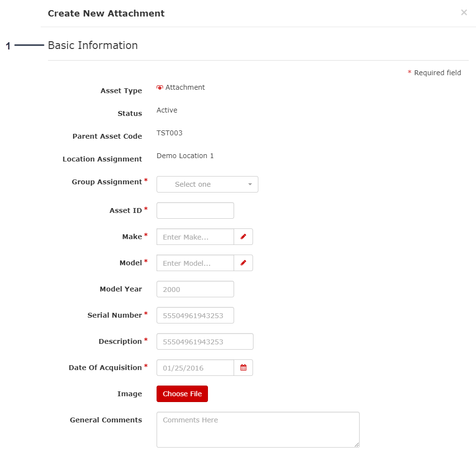This screenshot has width=476, height=452.
Task: Click the General Comments resize handle
Action: [357, 444]
